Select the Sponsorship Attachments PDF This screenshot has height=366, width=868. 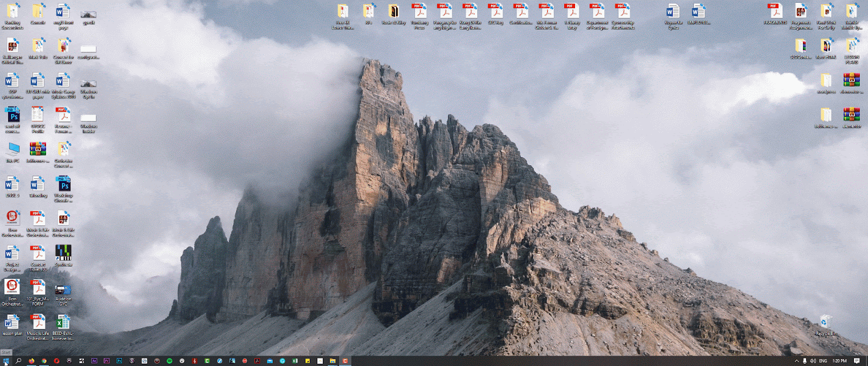(x=623, y=17)
